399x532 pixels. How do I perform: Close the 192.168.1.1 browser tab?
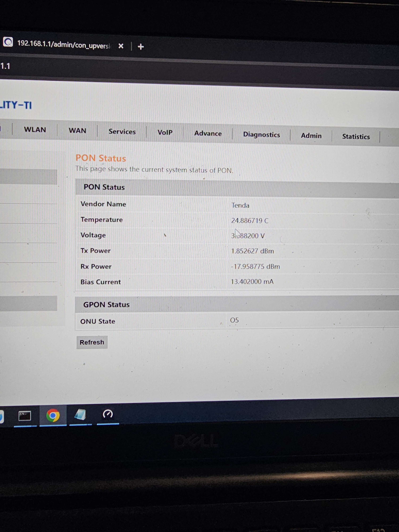click(121, 46)
